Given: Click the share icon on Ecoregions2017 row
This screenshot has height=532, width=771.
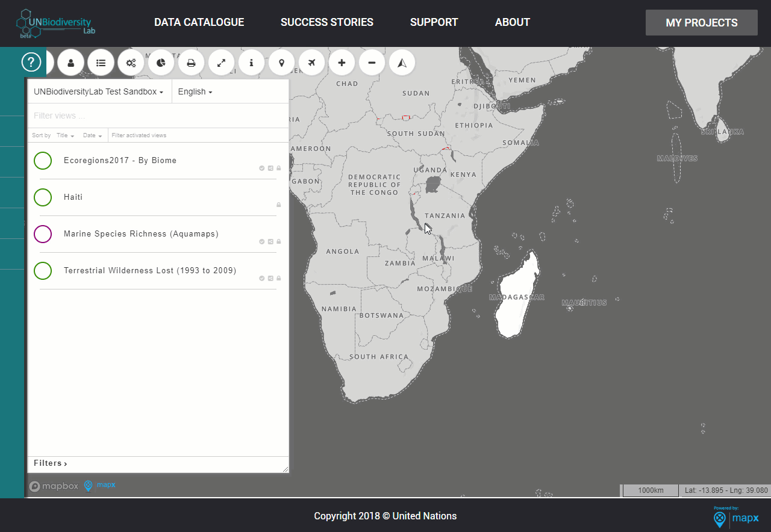Looking at the screenshot, I should pyautogui.click(x=270, y=169).
